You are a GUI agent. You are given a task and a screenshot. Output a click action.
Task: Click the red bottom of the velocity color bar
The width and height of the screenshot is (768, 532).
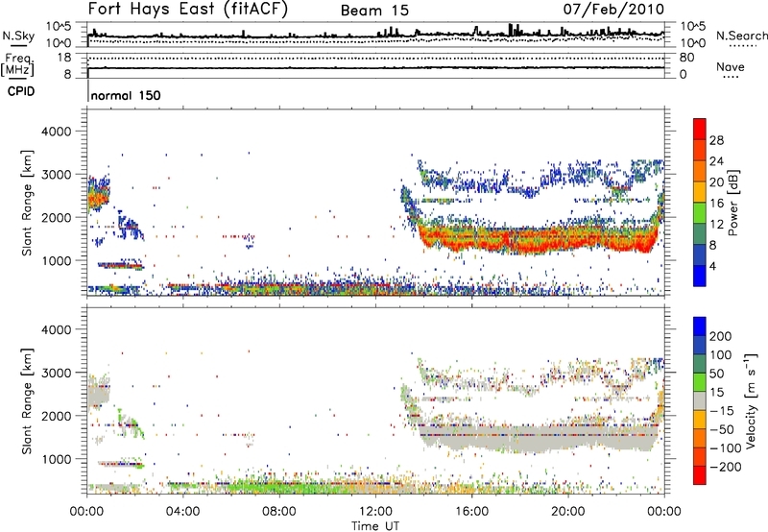(x=700, y=475)
